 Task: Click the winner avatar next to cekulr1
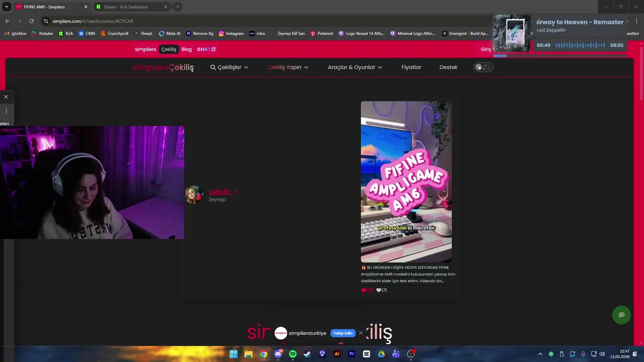(x=194, y=195)
